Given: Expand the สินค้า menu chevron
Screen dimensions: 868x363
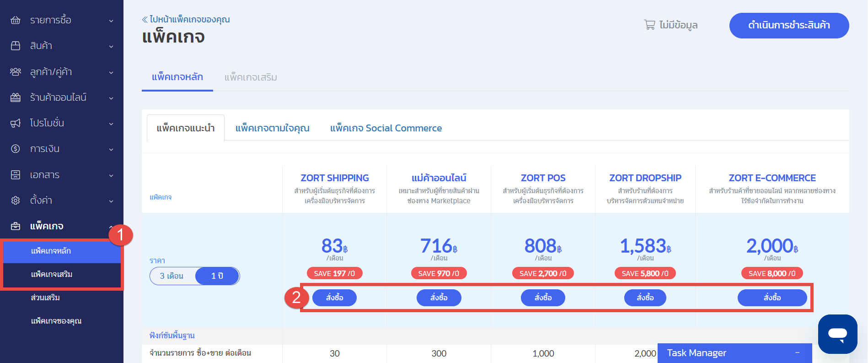Looking at the screenshot, I should 111,46.
